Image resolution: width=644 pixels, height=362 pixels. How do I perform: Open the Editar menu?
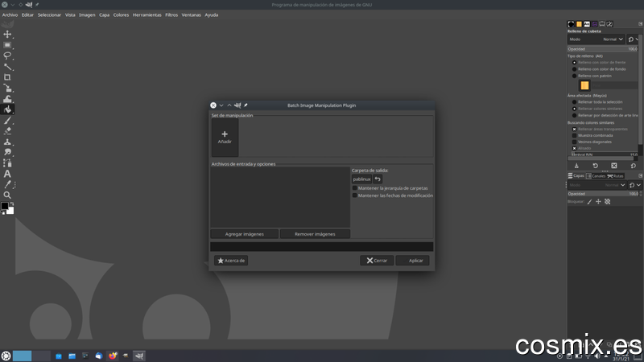tap(27, 14)
